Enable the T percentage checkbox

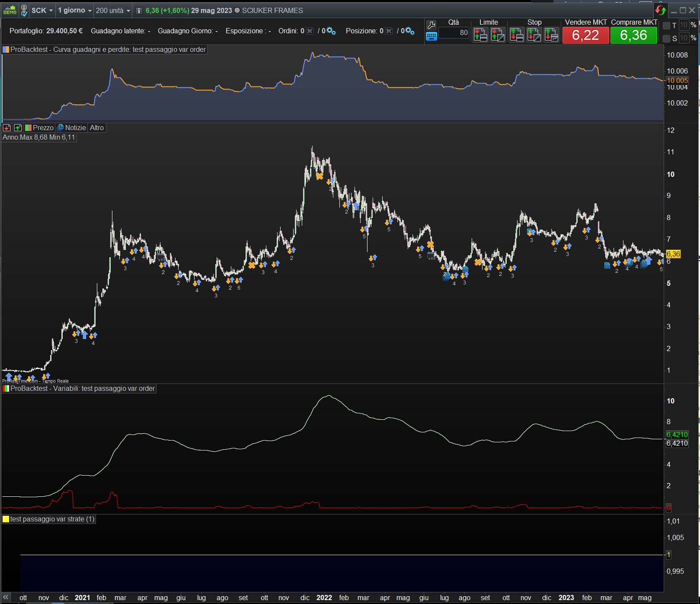[x=666, y=26]
